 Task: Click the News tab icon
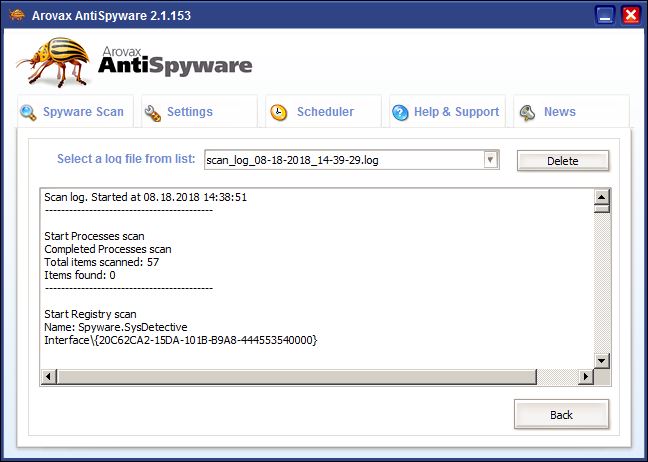527,112
